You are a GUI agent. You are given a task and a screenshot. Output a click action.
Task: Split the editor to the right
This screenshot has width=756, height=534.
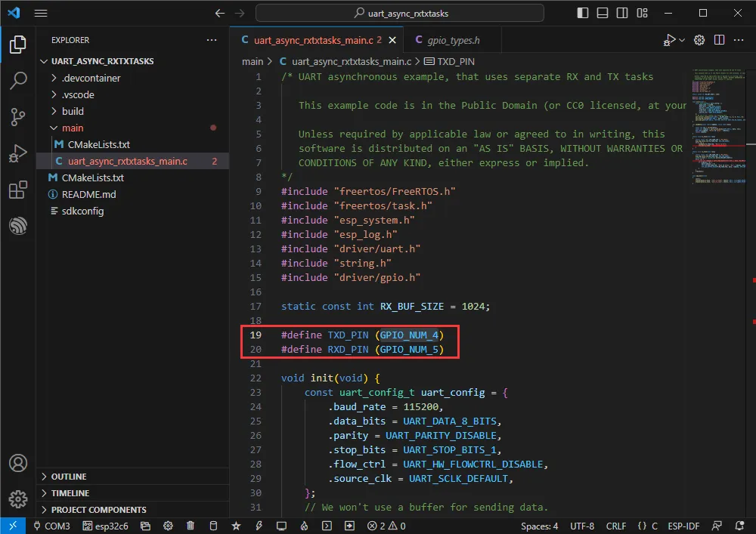pos(719,40)
